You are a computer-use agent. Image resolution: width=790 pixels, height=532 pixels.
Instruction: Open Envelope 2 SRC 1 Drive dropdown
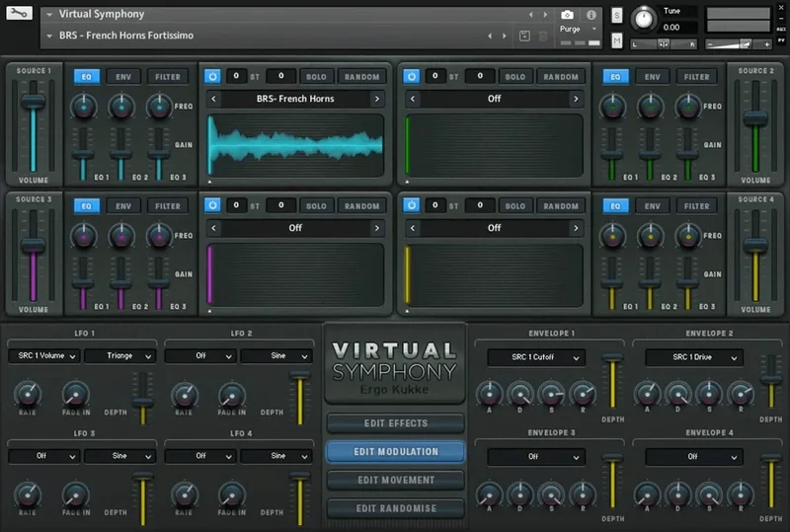point(694,357)
